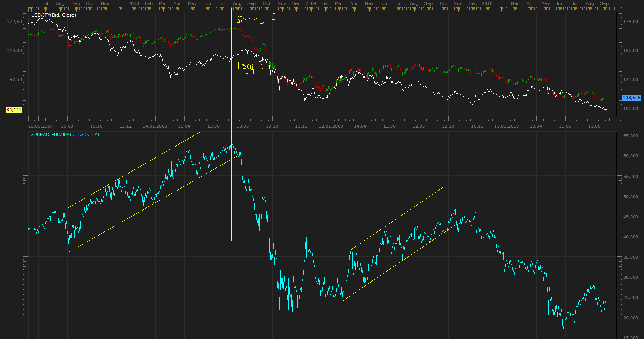The width and height of the screenshot is (644, 339).
Task: Click the orange month marker under Jul 2007
Action: click(45, 8)
